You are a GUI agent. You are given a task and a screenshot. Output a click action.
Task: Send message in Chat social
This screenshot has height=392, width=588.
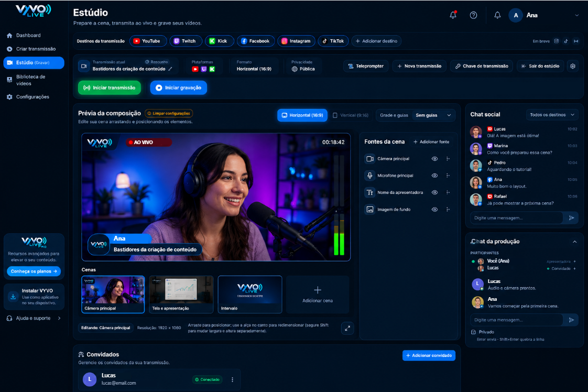tap(571, 217)
